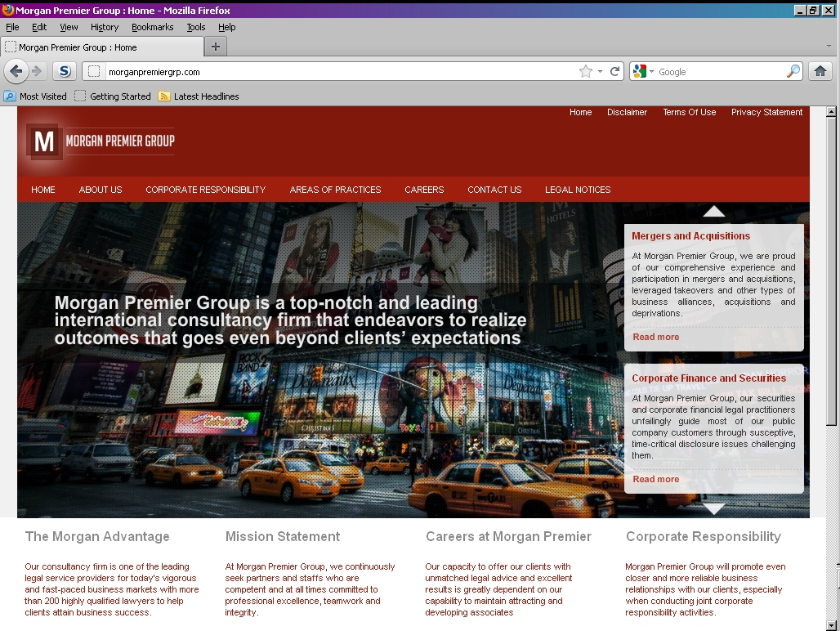Click the Times Square hero banner headline text
Viewport: 840px width, 631px height.
[x=290, y=320]
